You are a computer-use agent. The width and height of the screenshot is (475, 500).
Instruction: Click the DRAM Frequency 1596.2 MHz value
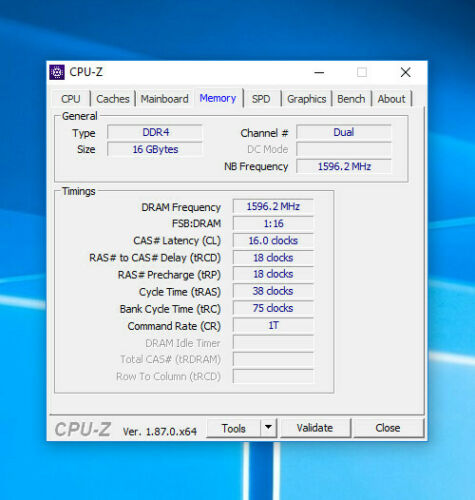[x=273, y=206]
